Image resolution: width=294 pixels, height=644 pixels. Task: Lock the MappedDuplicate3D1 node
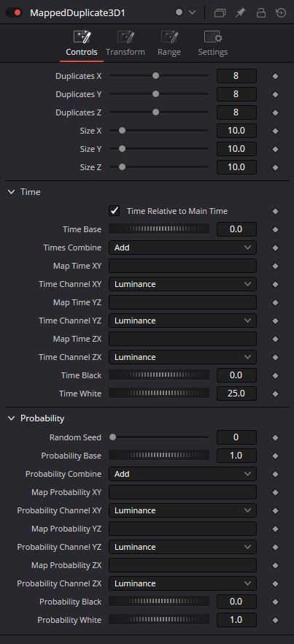point(260,12)
